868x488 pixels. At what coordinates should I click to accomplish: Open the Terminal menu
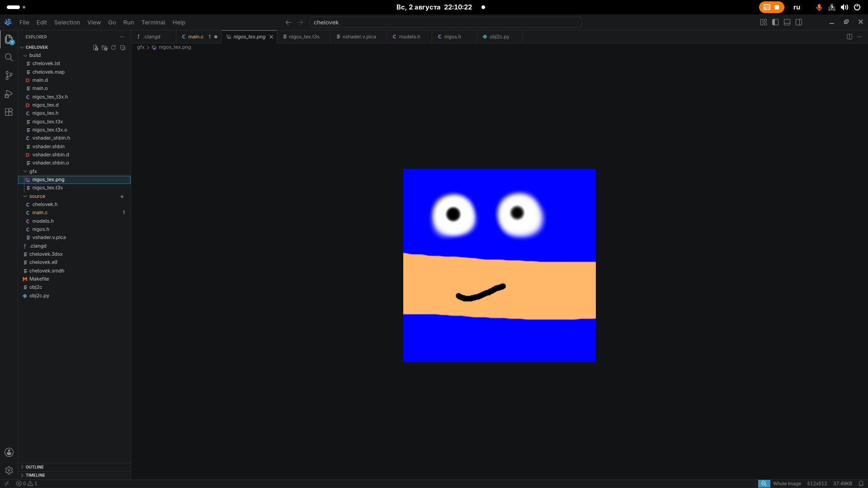click(153, 22)
